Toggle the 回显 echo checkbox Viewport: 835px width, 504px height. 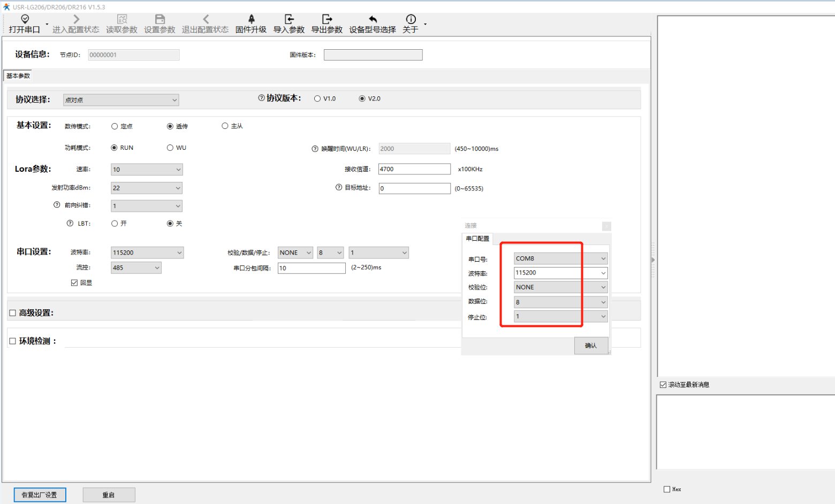[74, 282]
